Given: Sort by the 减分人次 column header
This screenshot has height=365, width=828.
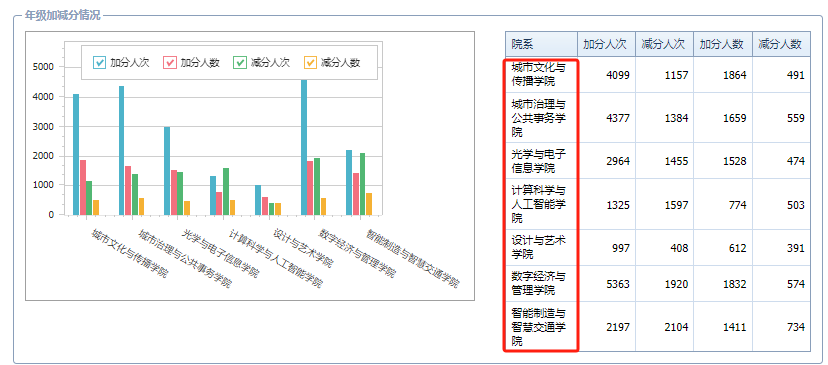Looking at the screenshot, I should [664, 44].
